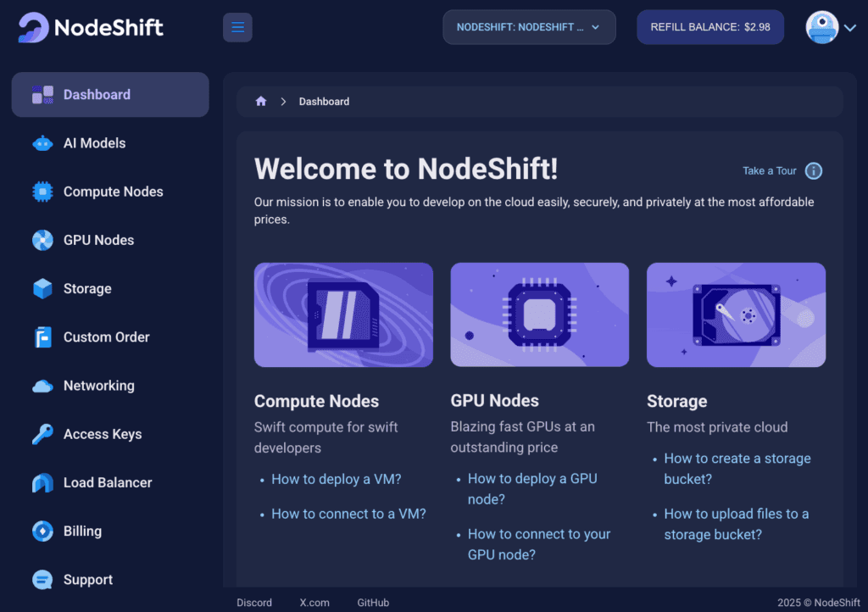Viewport: 868px width, 612px height.
Task: Open 'How to deploy a GPU node?' link
Action: 532,489
